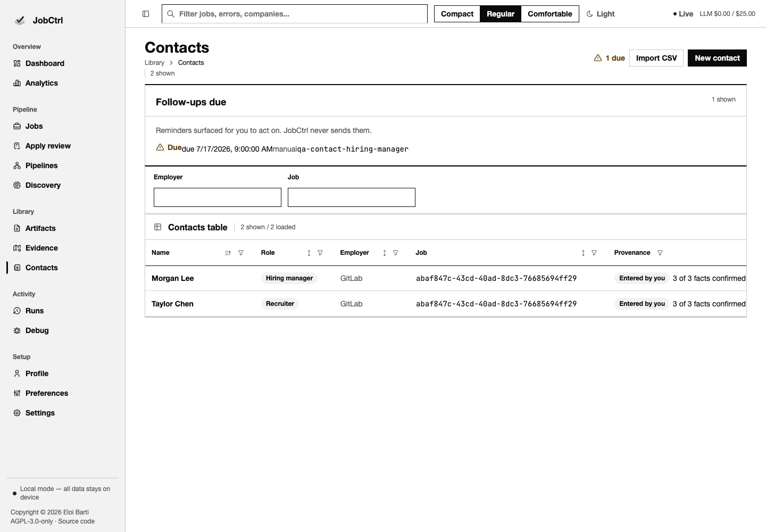Click the 1 due warning indicator
This screenshot has width=766, height=532.
coord(609,58)
